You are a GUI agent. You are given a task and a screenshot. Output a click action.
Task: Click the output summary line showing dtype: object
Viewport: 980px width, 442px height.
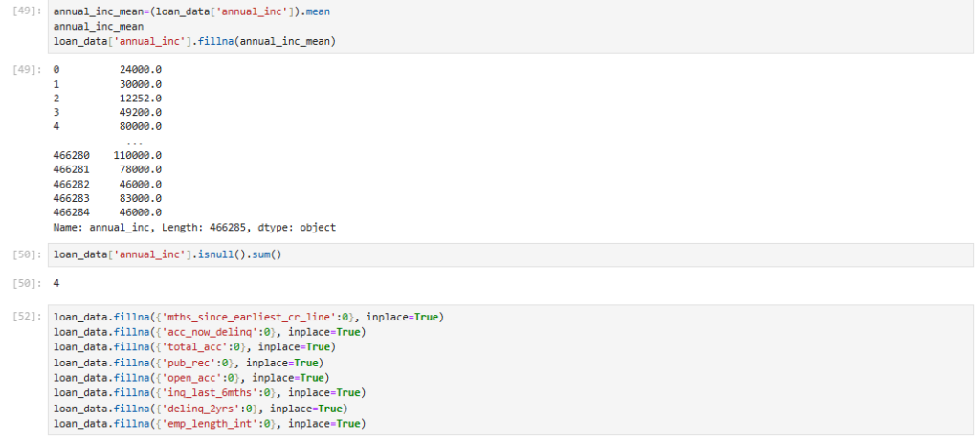(194, 227)
